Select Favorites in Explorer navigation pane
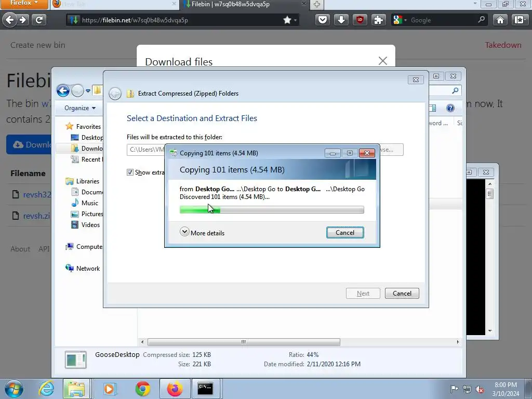Viewport: 532px width, 399px height. tap(88, 127)
